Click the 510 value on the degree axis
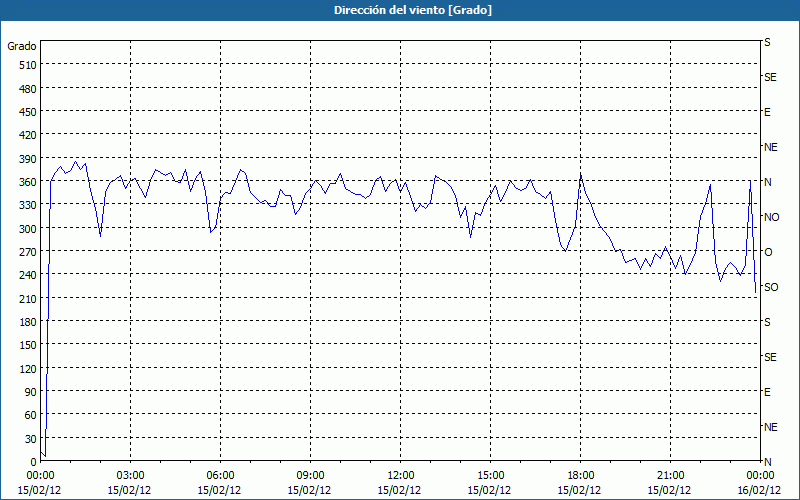This screenshot has width=800, height=500. tap(28, 65)
